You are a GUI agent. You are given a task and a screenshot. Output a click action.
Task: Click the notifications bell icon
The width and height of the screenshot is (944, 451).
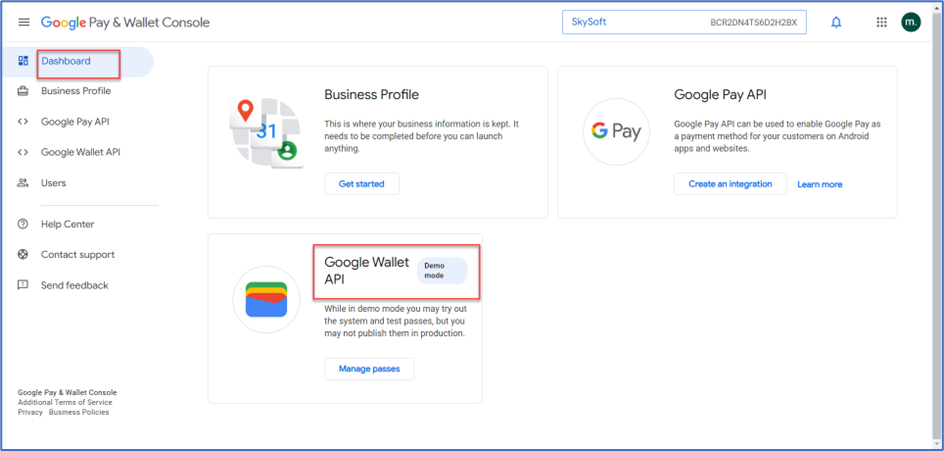836,22
